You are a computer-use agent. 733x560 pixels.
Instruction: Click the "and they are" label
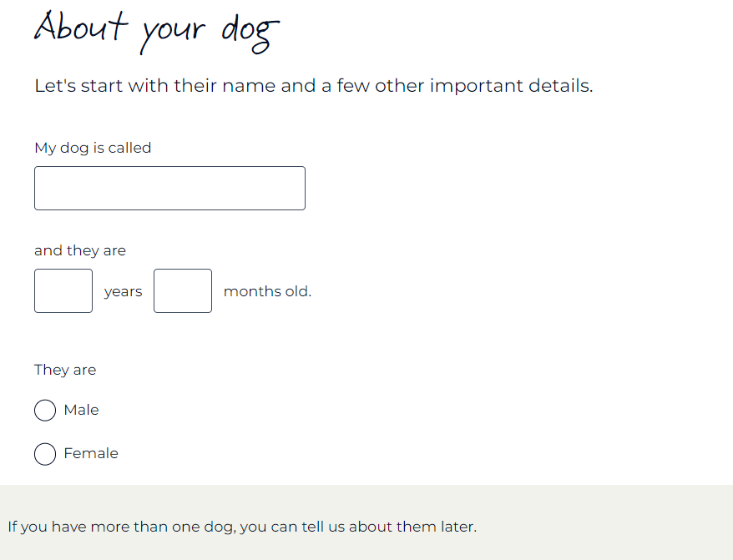[80, 250]
